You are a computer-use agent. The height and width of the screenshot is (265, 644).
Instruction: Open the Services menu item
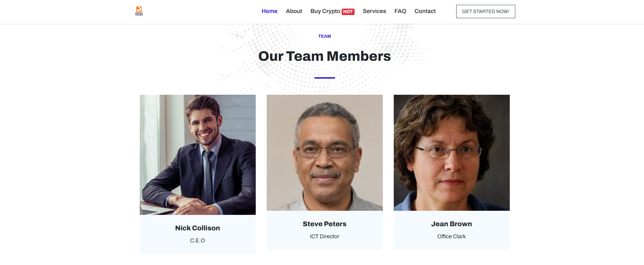point(374,11)
